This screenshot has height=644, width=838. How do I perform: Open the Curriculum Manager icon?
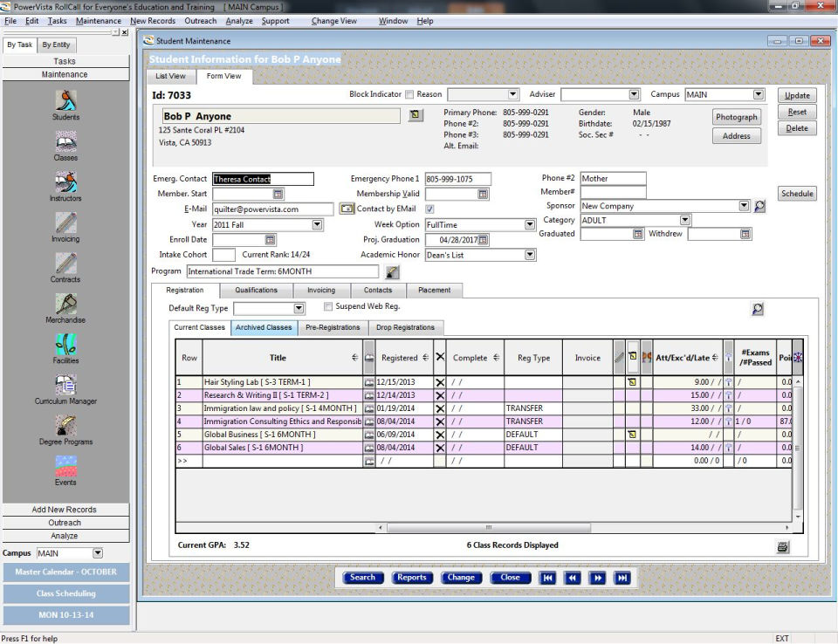click(65, 385)
